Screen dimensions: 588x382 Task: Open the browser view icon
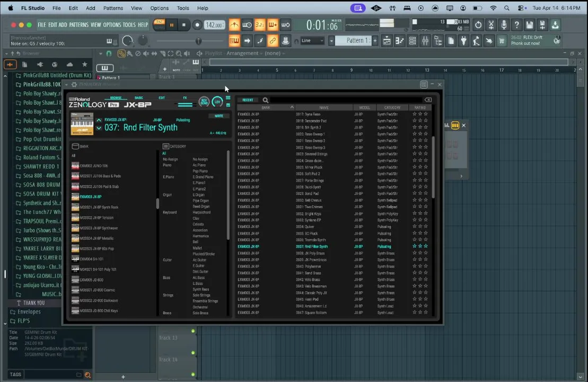438,40
